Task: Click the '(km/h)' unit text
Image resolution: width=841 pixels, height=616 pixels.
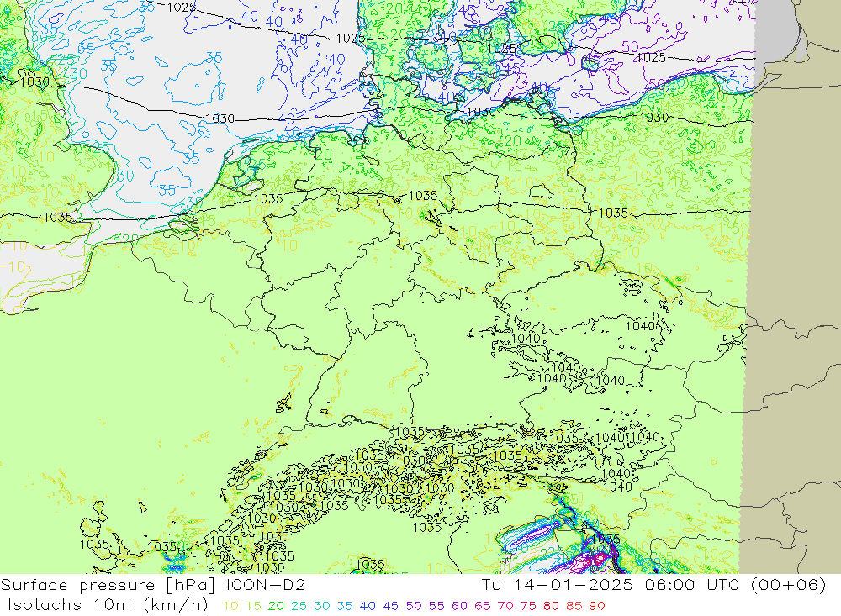Action: 176,605
